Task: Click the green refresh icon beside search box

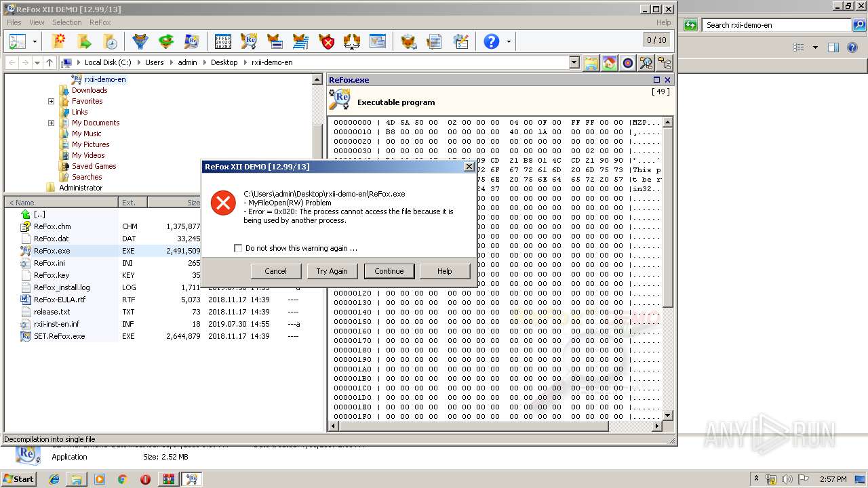Action: coord(690,25)
